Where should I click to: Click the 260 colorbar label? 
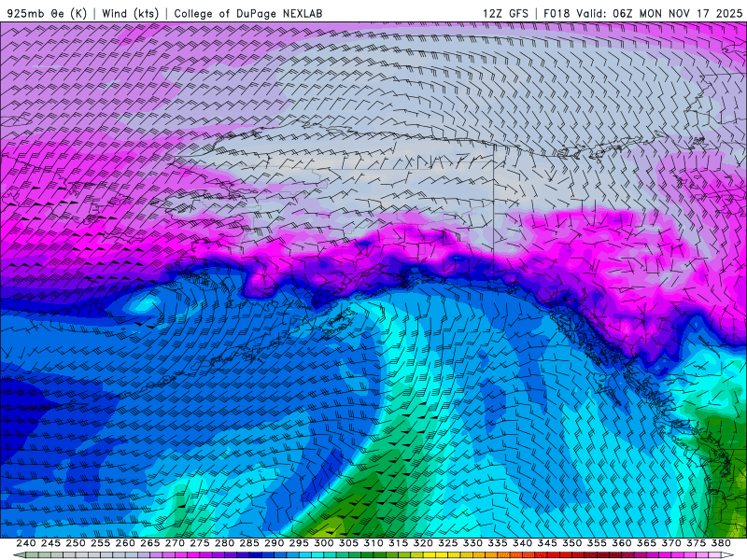click(x=125, y=543)
